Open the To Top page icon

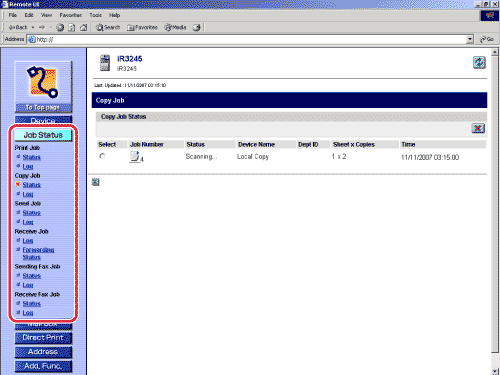pyautogui.click(x=43, y=86)
